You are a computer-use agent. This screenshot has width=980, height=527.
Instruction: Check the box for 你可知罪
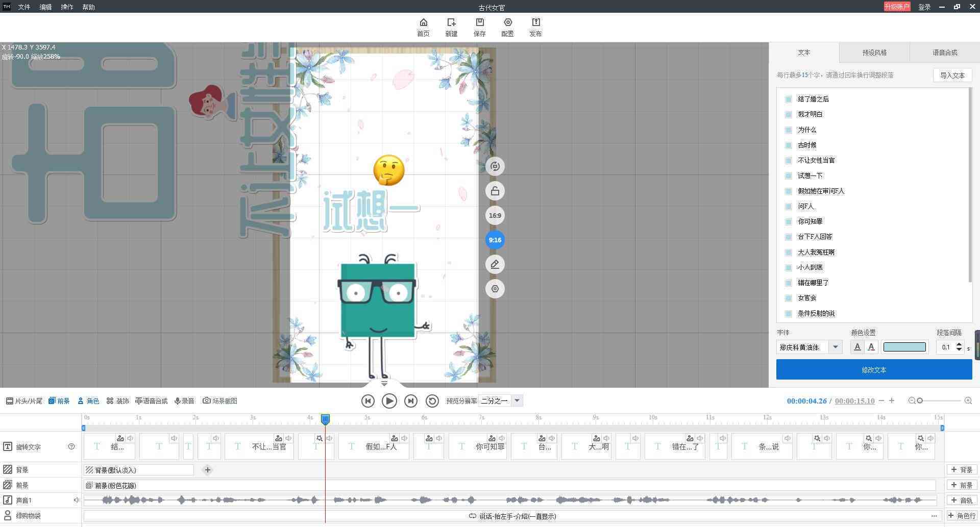point(789,221)
